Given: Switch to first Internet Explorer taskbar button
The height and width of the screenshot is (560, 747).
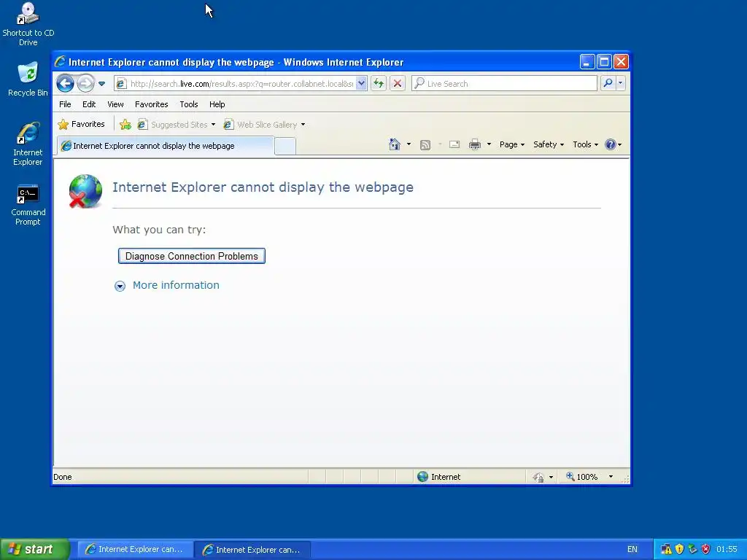Looking at the screenshot, I should [x=135, y=550].
